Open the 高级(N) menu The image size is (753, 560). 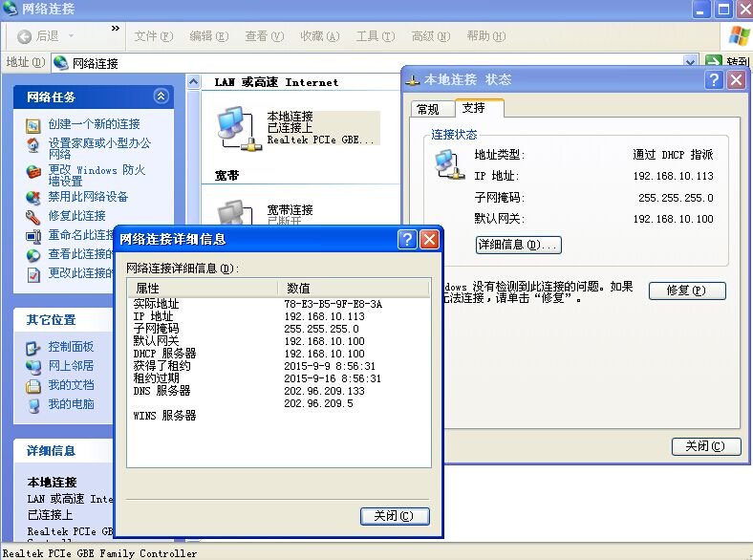pyautogui.click(x=431, y=36)
